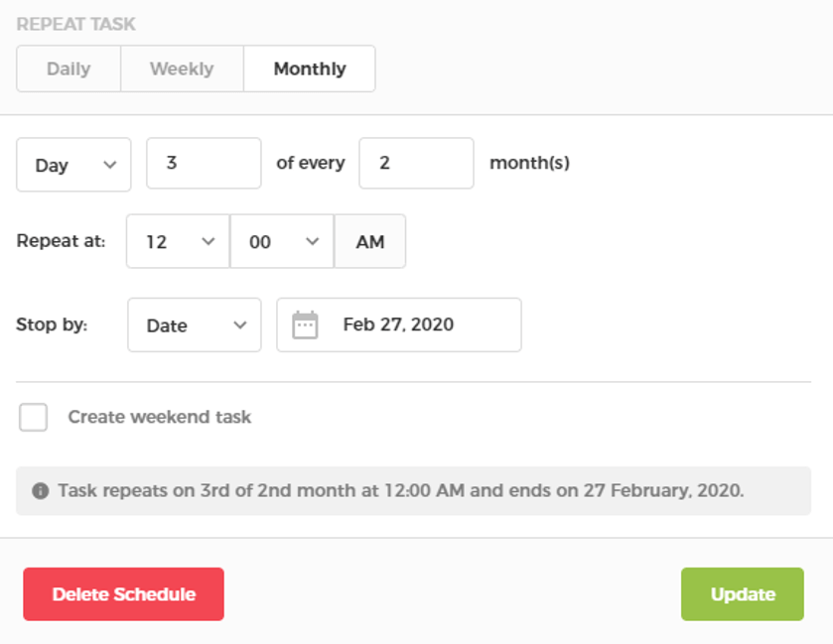The height and width of the screenshot is (644, 833).
Task: Click the month interval field showing 2
Action: coord(416,163)
